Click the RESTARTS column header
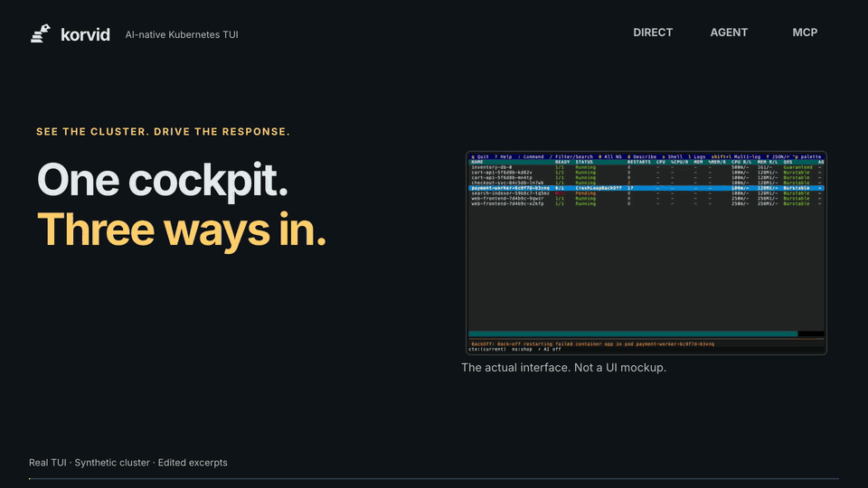Image resolution: width=868 pixels, height=488 pixels. [x=639, y=162]
